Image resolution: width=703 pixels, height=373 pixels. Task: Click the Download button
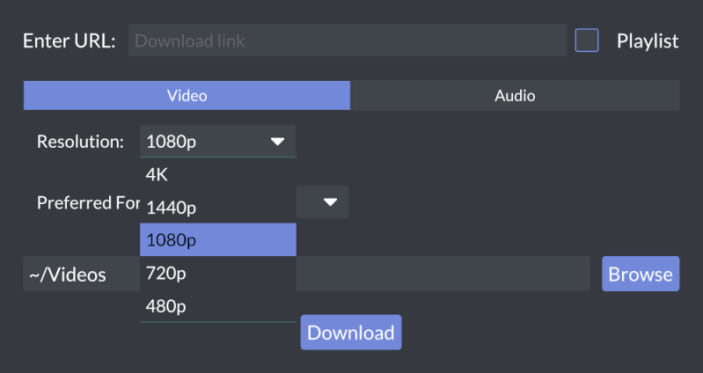351,332
